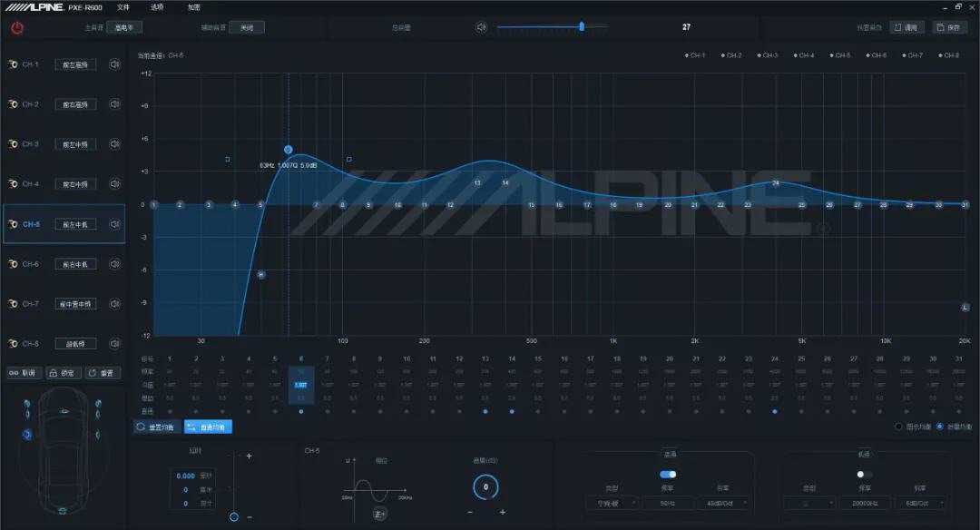Open the low-pass slope dropdown showing 6dB/Oct

pyautogui.click(x=919, y=503)
